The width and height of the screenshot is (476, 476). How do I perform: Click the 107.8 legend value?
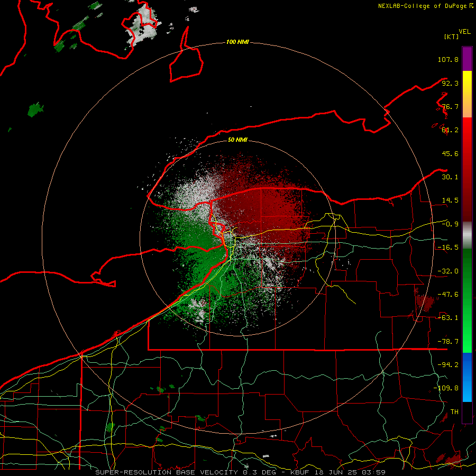coord(448,59)
